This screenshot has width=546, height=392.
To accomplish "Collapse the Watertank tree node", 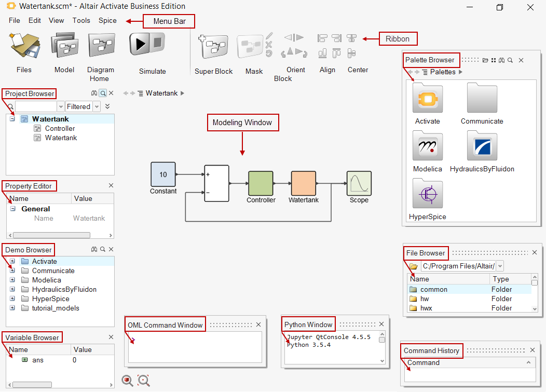I will pos(12,119).
